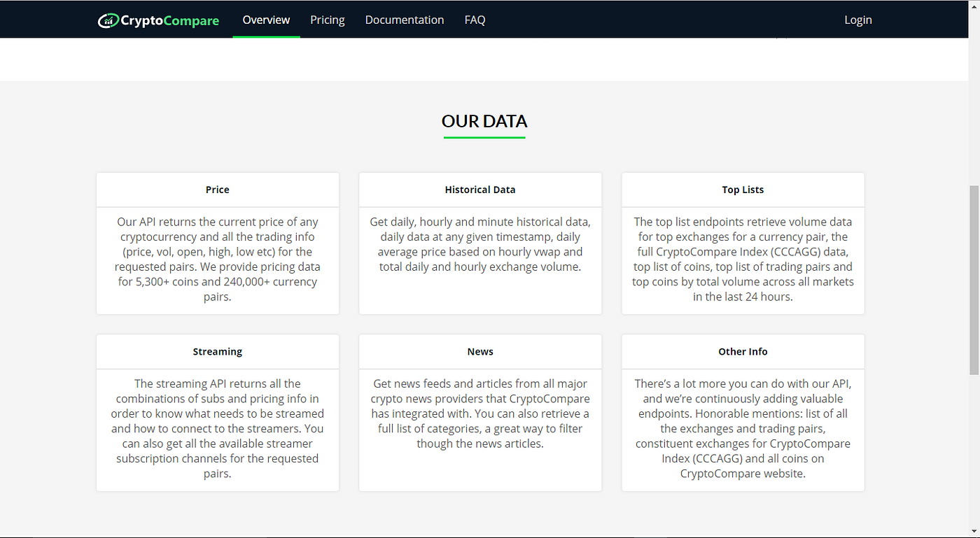
Task: Click the Login button
Action: [x=857, y=20]
